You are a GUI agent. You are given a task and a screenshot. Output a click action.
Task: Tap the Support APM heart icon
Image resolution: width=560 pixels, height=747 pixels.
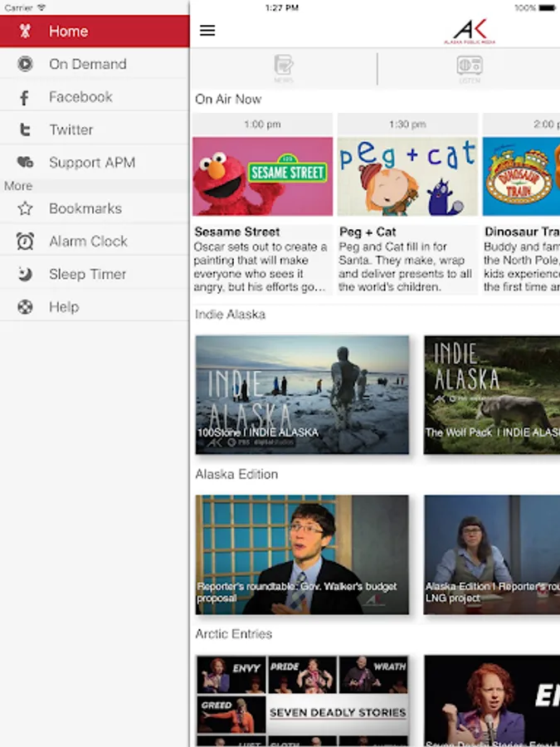tap(25, 163)
